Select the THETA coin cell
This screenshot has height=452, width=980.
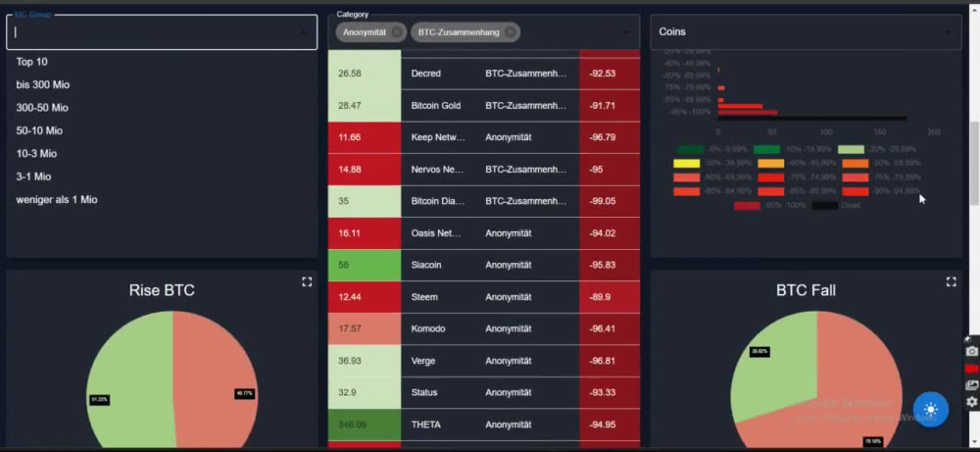coord(438,425)
